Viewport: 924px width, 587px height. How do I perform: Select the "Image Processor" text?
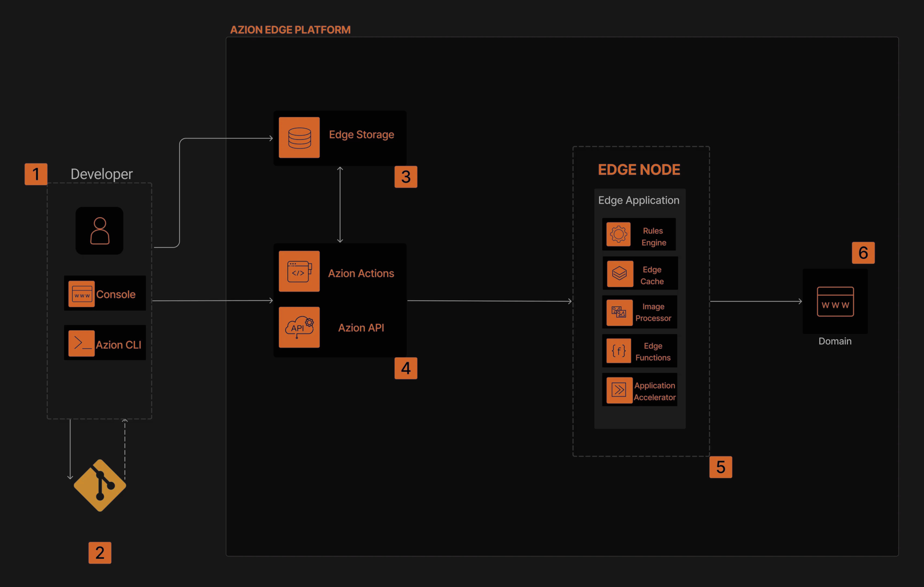653,313
